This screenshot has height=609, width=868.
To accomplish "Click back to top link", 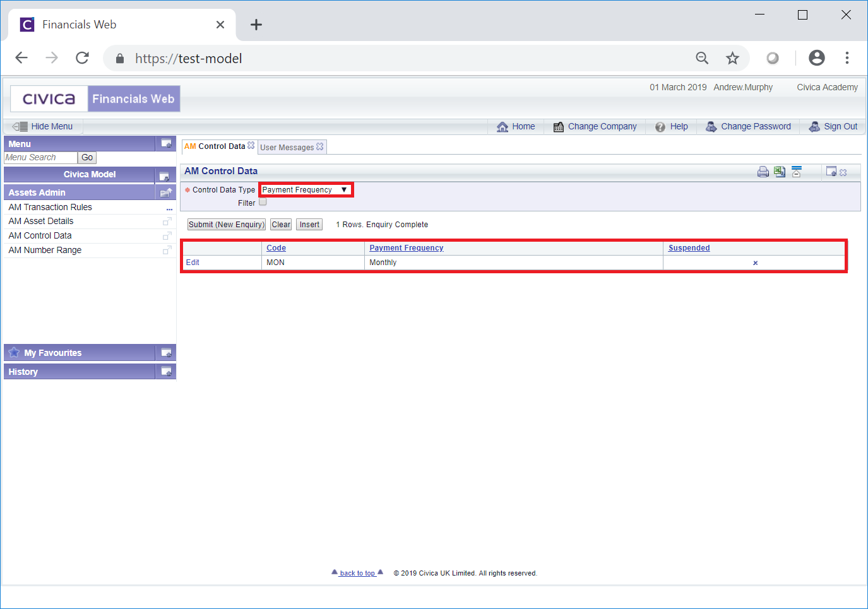I will [357, 573].
